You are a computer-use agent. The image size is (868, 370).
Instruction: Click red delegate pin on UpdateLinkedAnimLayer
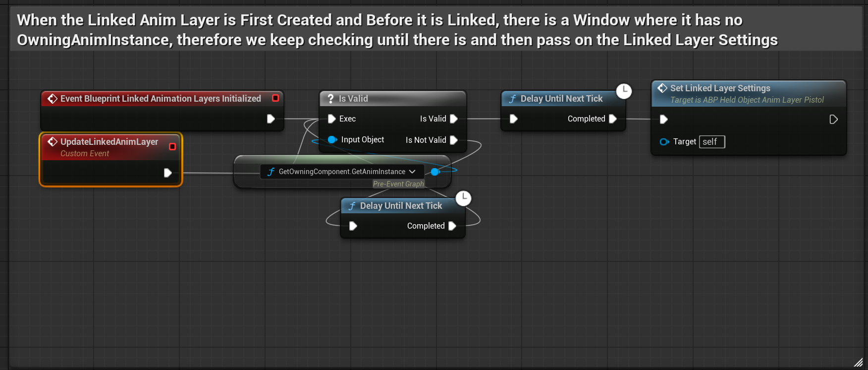[x=172, y=146]
